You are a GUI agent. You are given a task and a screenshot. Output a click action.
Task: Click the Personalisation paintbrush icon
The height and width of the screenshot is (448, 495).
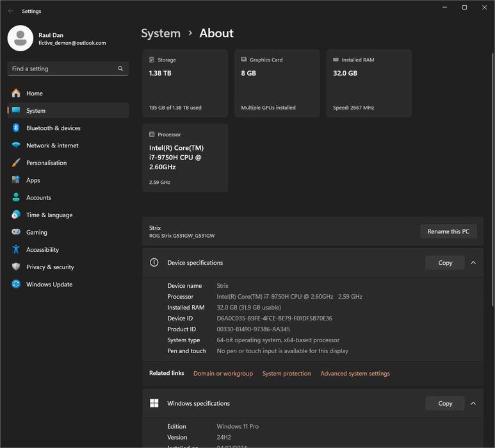pos(16,163)
